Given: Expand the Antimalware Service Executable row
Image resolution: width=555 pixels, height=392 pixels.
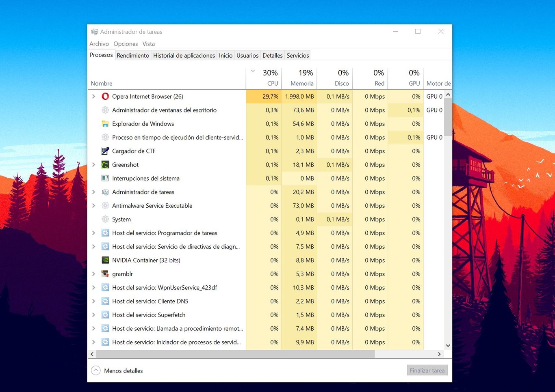Looking at the screenshot, I should (94, 206).
